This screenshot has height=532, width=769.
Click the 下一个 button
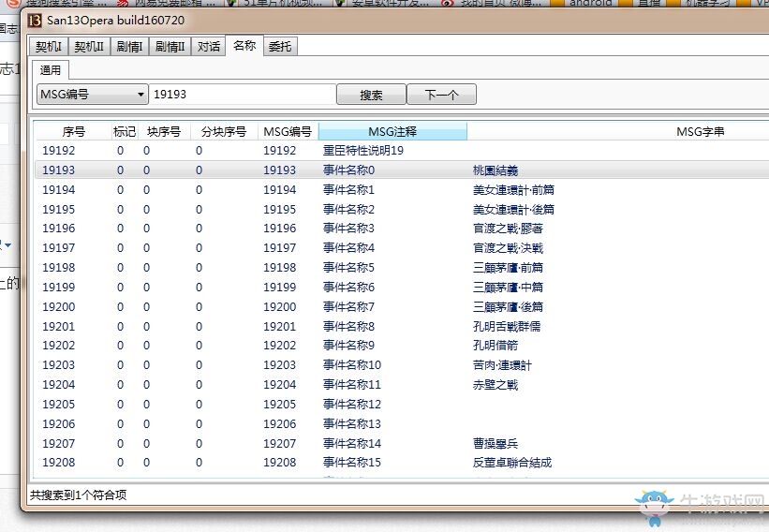[x=441, y=95]
